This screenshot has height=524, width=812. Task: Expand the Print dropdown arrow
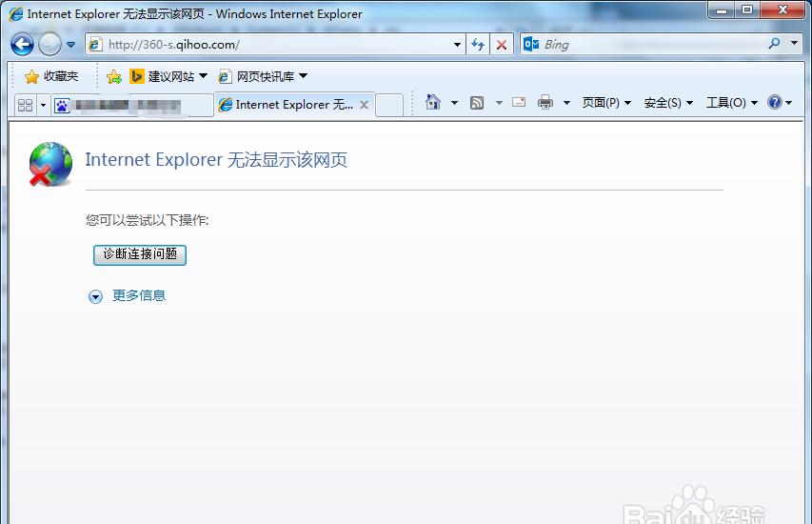click(x=566, y=103)
